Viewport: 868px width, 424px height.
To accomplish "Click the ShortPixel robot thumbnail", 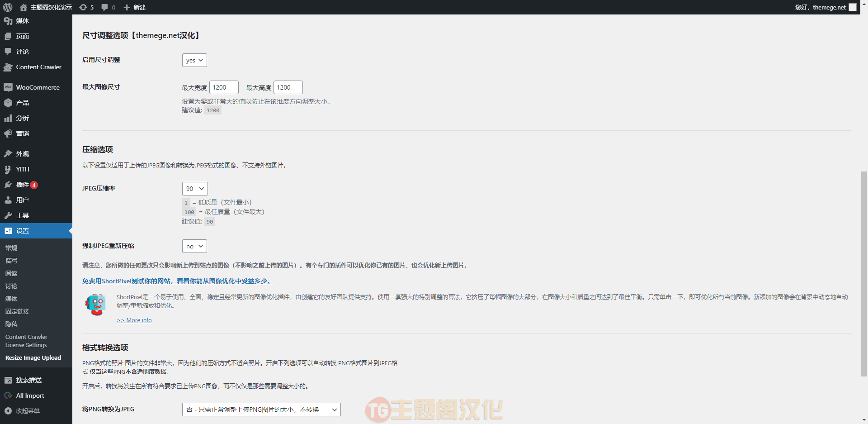I will (x=95, y=305).
